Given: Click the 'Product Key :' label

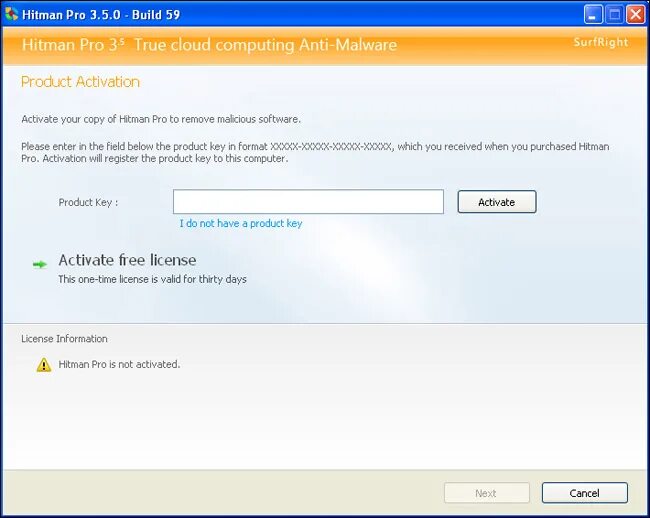Looking at the screenshot, I should (x=88, y=202).
